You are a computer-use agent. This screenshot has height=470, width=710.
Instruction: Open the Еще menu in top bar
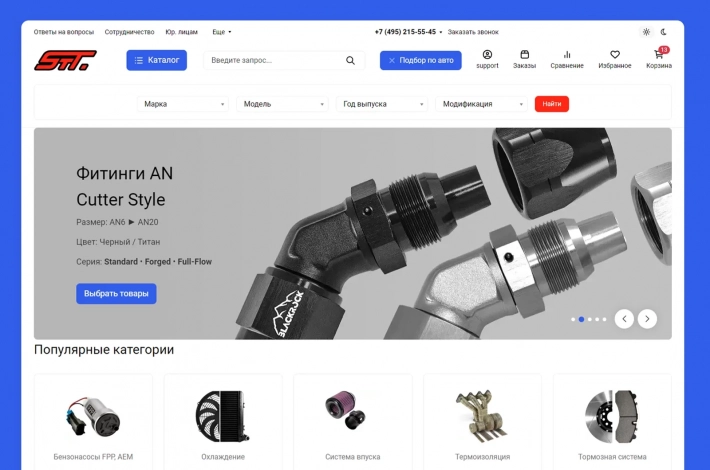click(221, 32)
